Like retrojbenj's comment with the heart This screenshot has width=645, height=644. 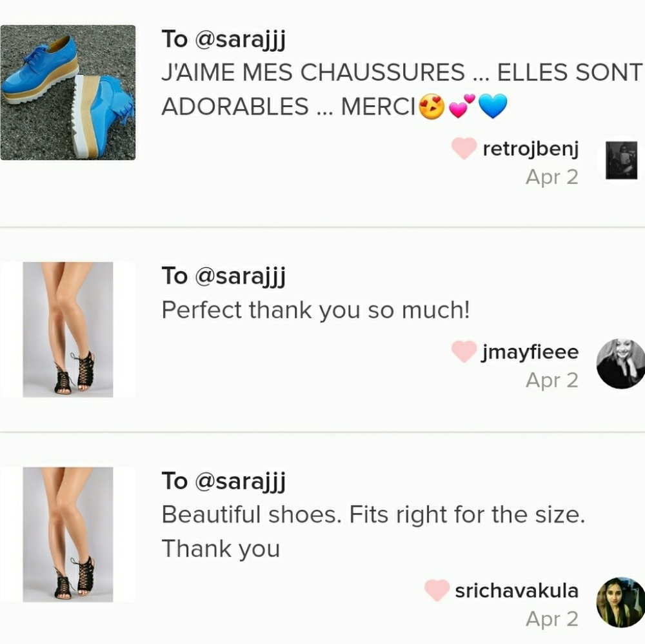point(464,149)
